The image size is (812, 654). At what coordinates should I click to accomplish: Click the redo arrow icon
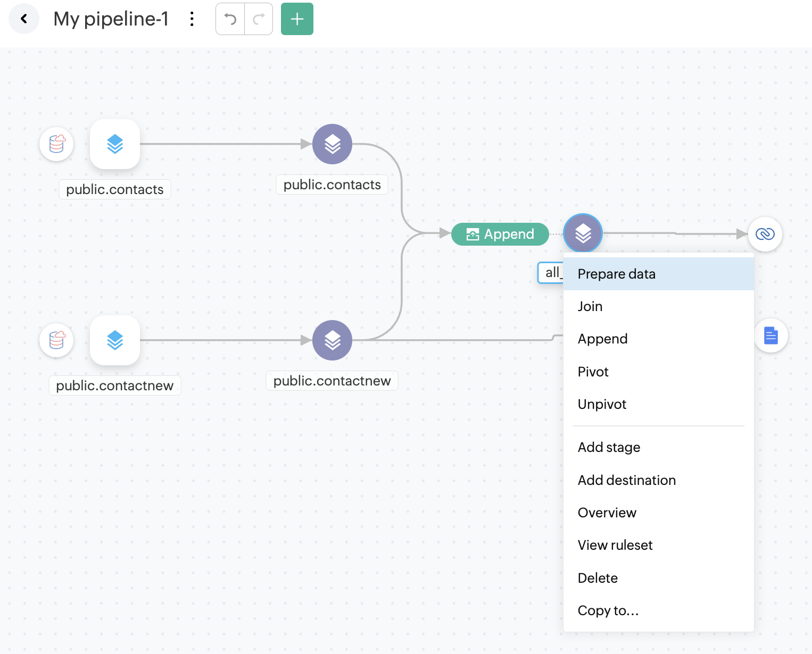tap(259, 19)
